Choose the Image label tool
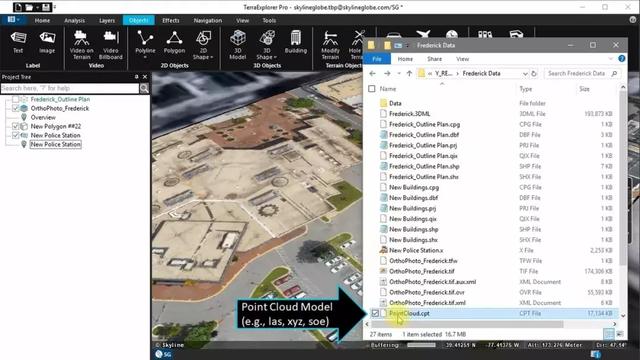 coord(47,42)
